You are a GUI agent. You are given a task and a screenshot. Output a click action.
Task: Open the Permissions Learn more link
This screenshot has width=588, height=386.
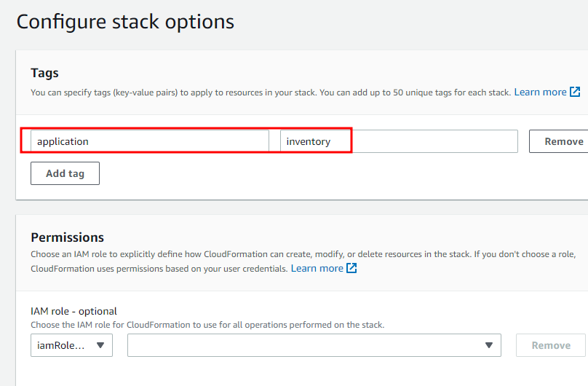pos(317,269)
